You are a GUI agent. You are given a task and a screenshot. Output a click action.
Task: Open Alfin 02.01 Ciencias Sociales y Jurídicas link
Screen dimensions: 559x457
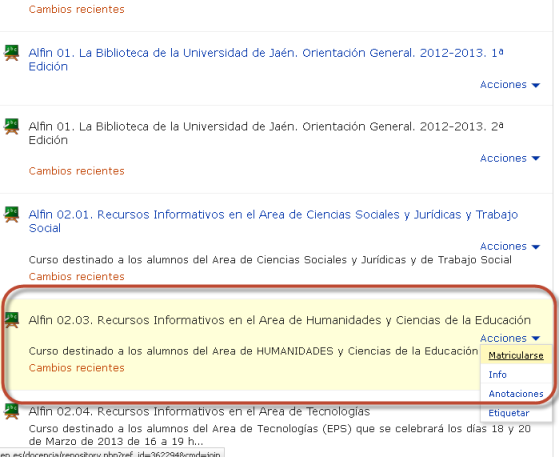(x=273, y=221)
